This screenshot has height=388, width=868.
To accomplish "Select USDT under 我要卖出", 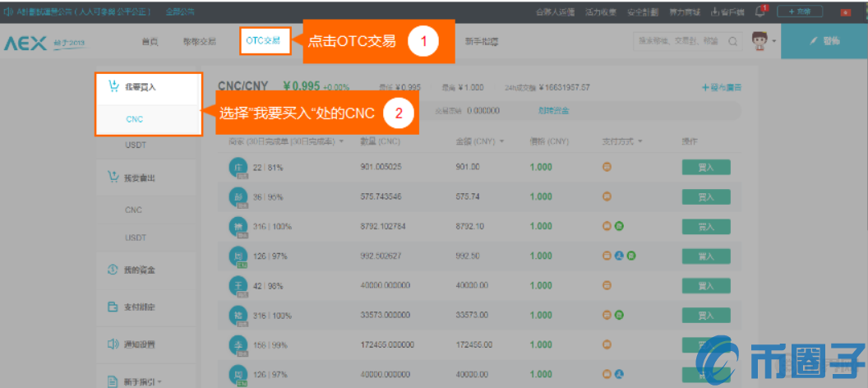I will tap(135, 237).
